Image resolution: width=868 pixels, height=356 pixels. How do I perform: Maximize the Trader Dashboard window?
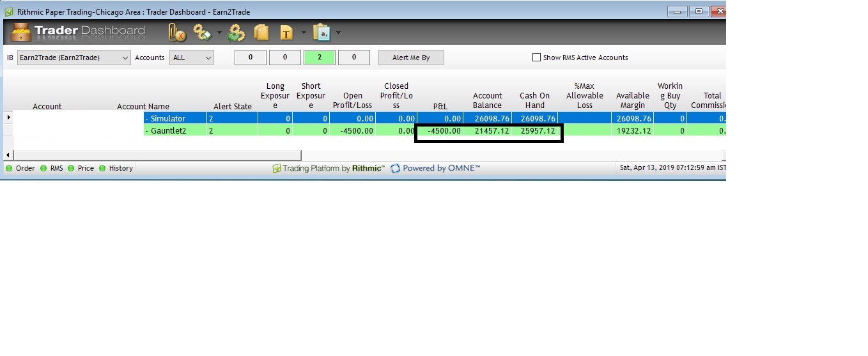pyautogui.click(x=699, y=12)
